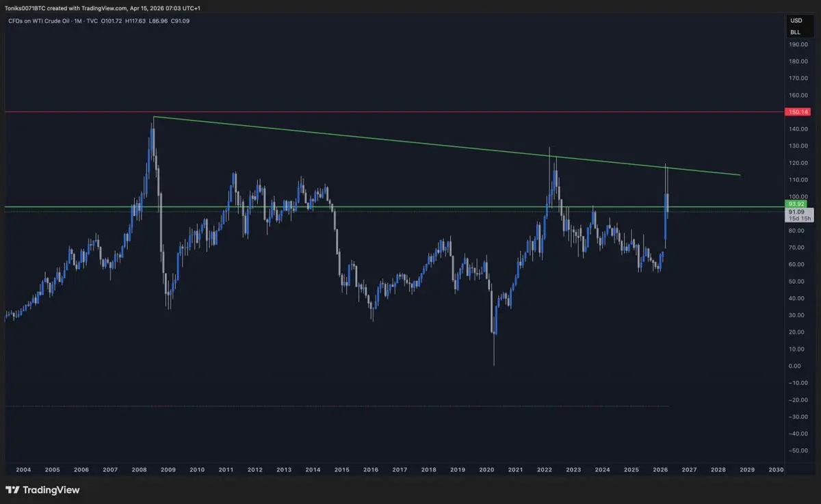Click the 180.00 price axis label
The height and width of the screenshot is (504, 821).
pos(798,62)
